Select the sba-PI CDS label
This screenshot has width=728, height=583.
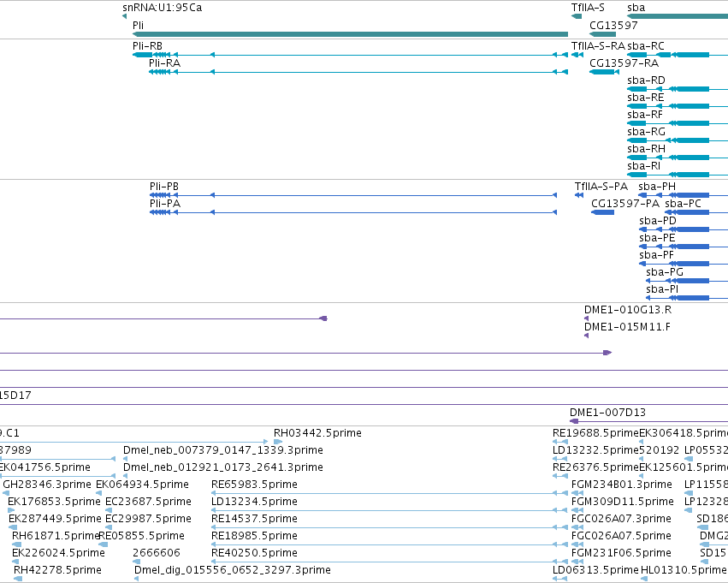662,289
